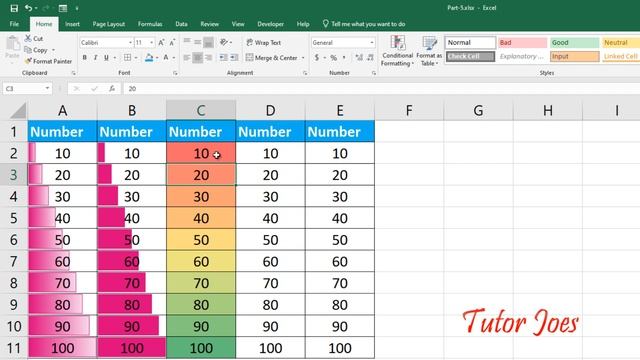Apply the Good cell style
This screenshot has width=640, height=360.
pyautogui.click(x=574, y=42)
